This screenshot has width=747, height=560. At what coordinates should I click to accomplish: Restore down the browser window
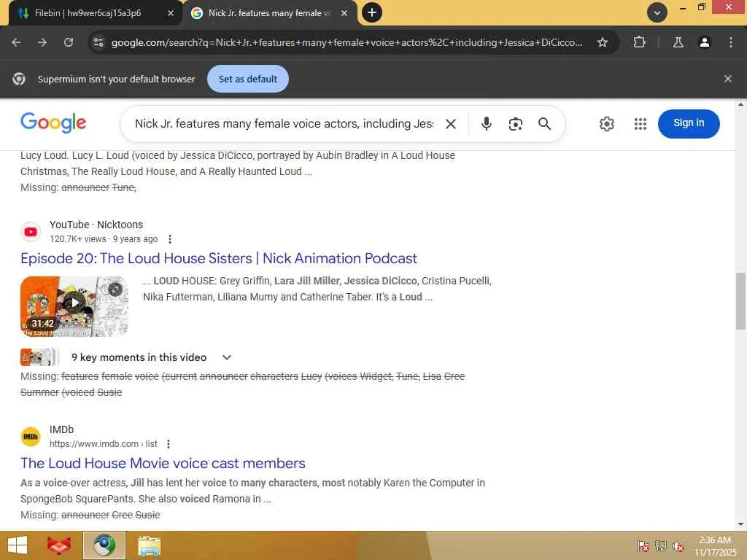coord(701,7)
